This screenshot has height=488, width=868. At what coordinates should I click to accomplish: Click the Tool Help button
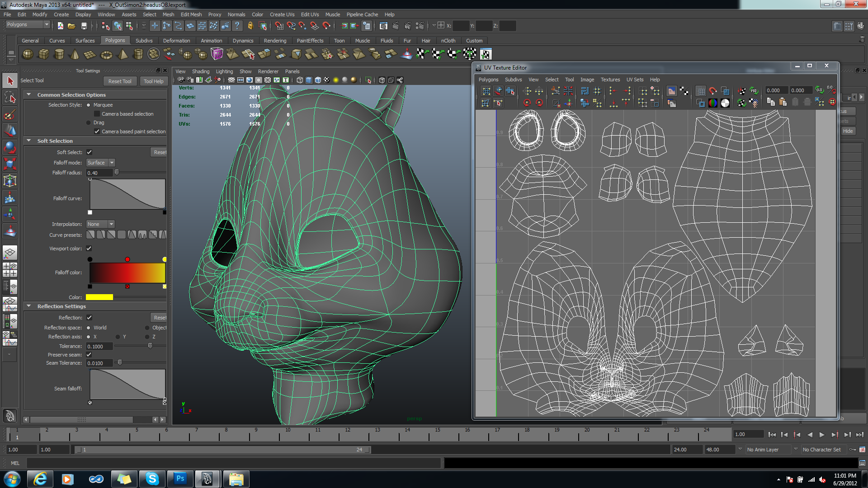[x=153, y=81]
